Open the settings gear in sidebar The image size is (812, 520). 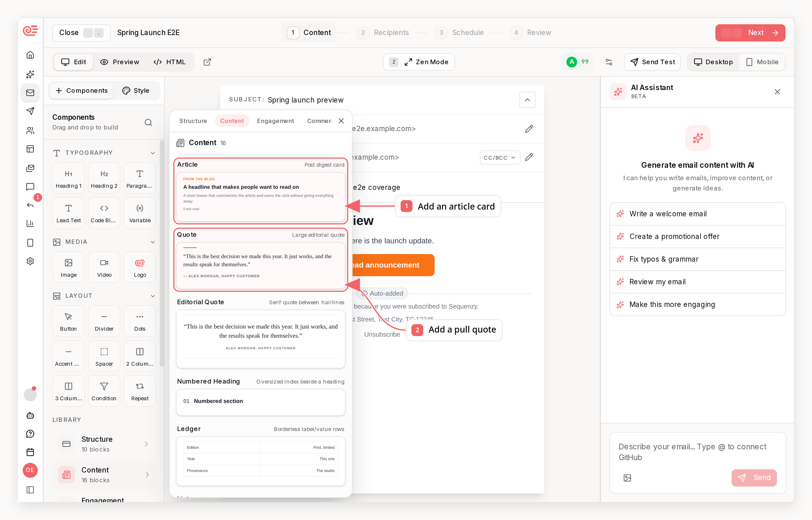31,261
